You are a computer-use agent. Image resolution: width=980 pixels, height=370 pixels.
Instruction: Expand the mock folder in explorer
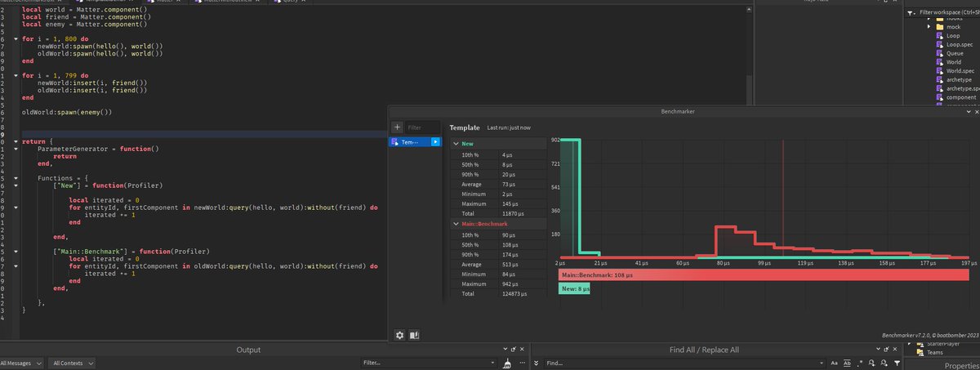929,27
